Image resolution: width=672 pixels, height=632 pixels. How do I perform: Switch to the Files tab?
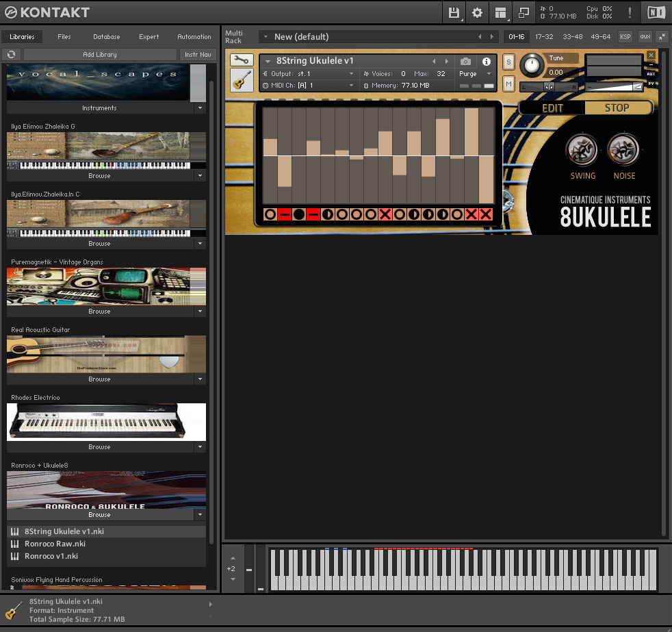64,37
